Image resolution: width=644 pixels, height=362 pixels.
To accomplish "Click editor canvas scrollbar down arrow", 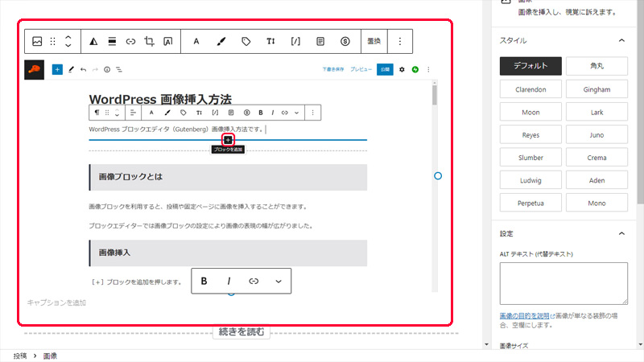I will pos(487,344).
